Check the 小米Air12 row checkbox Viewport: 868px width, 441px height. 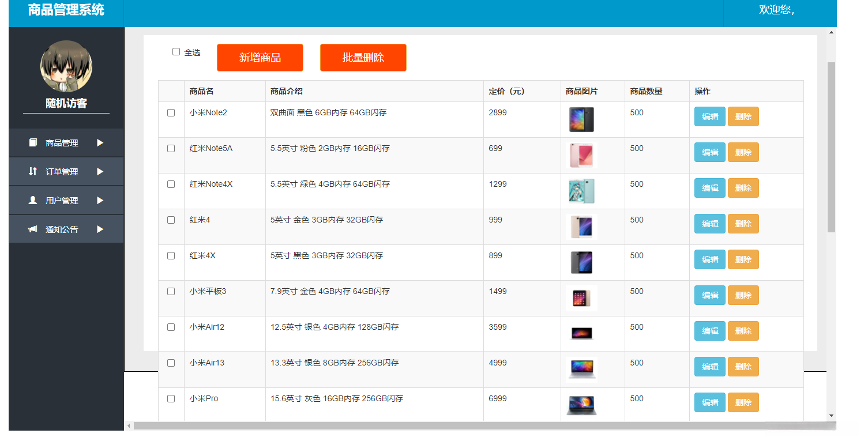pos(171,327)
